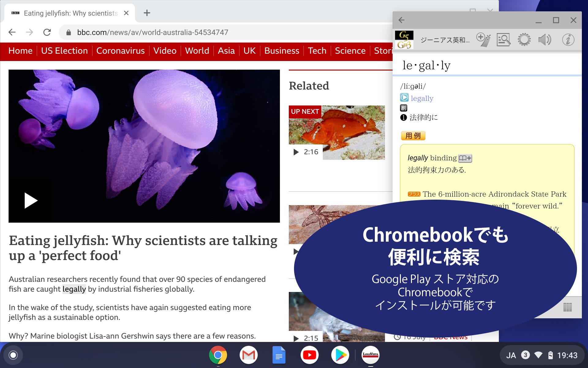Open the Genius dictionary logo icon
The image size is (588, 368).
404,40
